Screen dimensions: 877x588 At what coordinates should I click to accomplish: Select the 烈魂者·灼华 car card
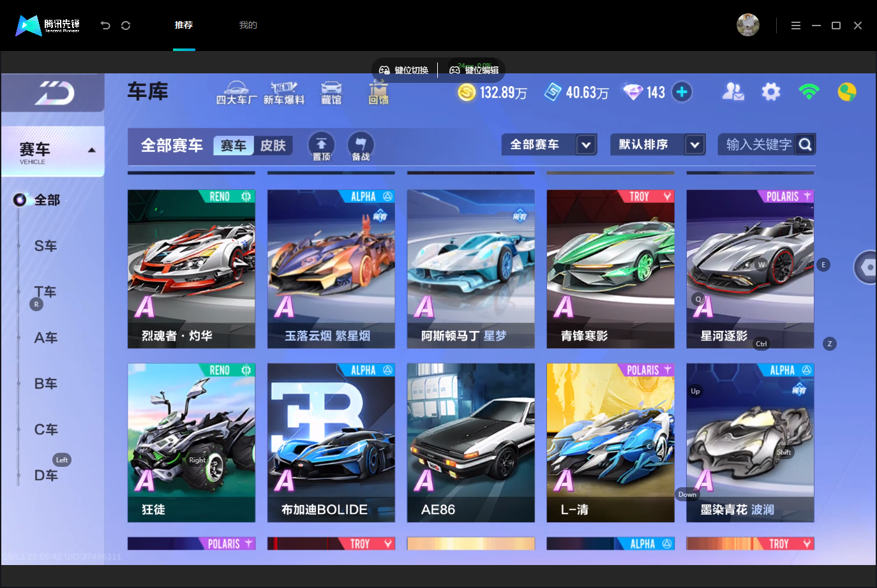point(191,269)
